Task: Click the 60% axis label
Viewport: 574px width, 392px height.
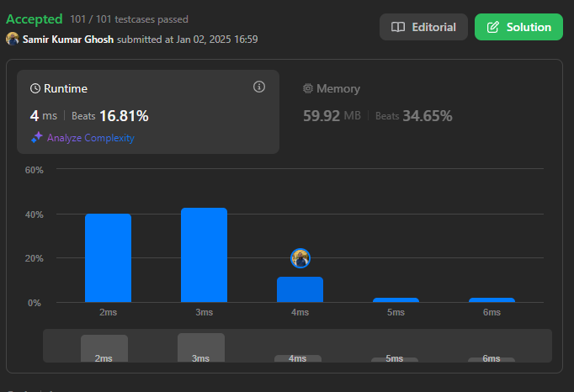Action: click(34, 170)
